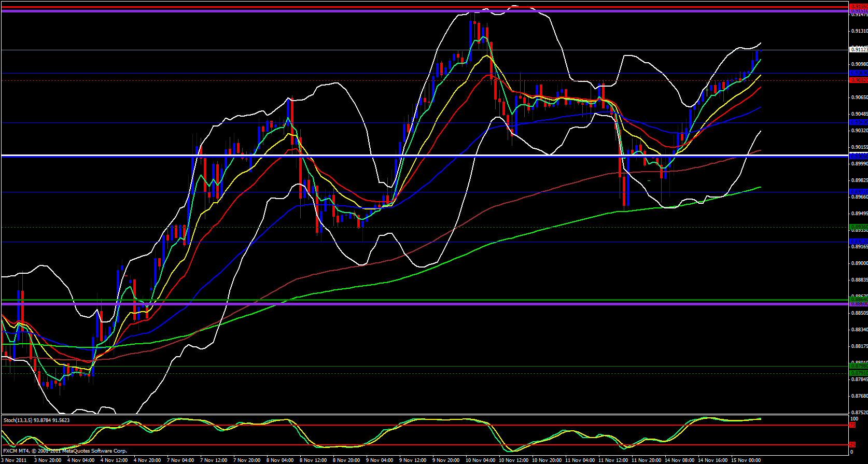Select the 7 Nov 04:00 time label

point(180,460)
